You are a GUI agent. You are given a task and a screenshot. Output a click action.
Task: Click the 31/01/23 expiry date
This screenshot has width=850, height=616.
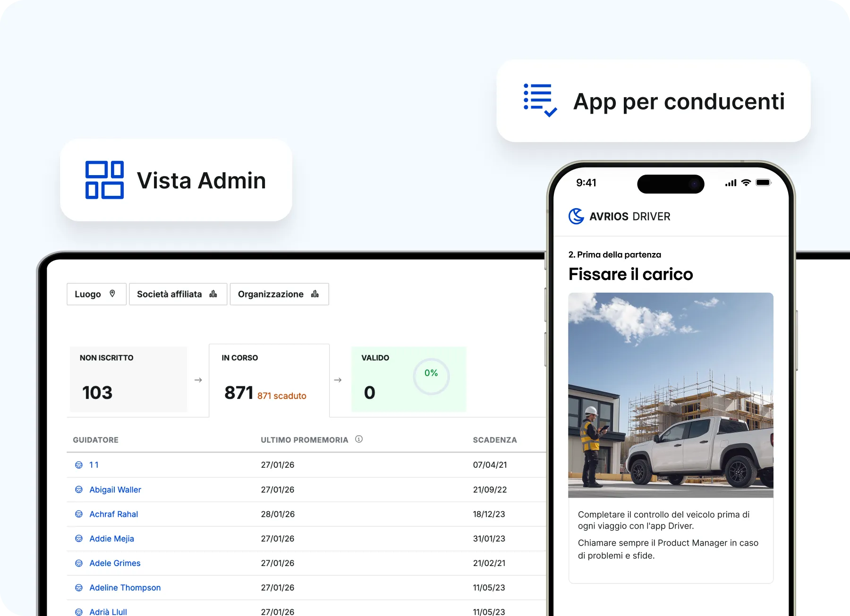click(x=489, y=539)
